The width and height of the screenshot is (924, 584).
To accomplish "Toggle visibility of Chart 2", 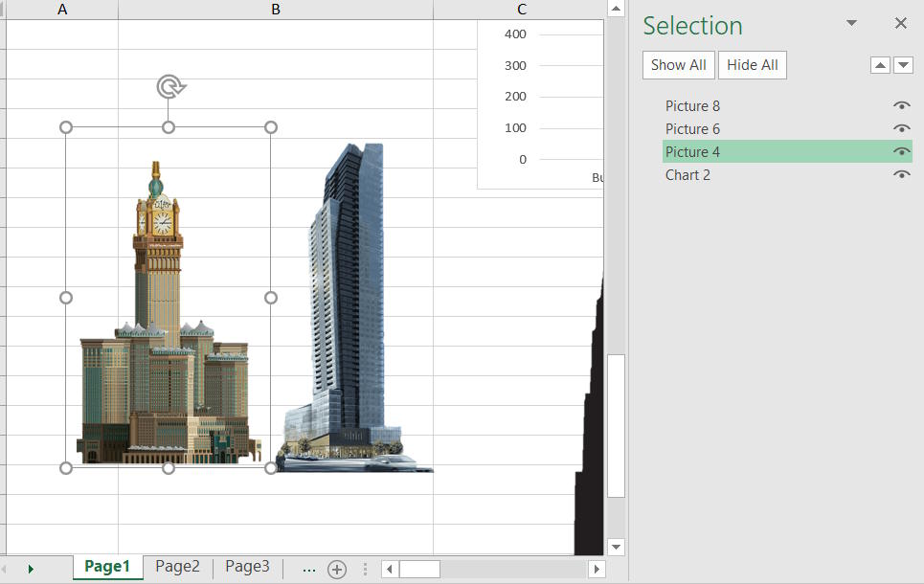I will [901, 174].
